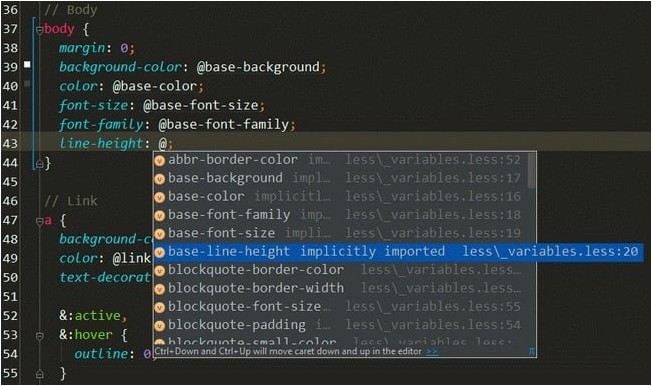Place caret in line-height property name
652x386 pixels.
pyautogui.click(x=101, y=144)
